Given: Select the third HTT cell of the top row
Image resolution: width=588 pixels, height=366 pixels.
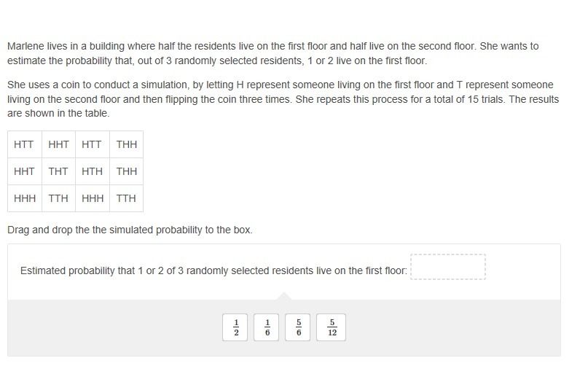Looking at the screenshot, I should pyautogui.click(x=93, y=144).
